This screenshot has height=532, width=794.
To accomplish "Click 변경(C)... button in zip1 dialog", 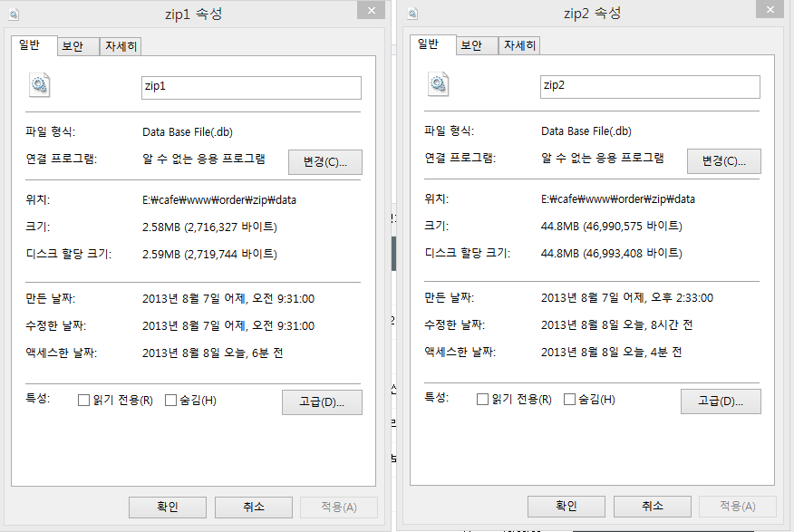I will click(325, 161).
